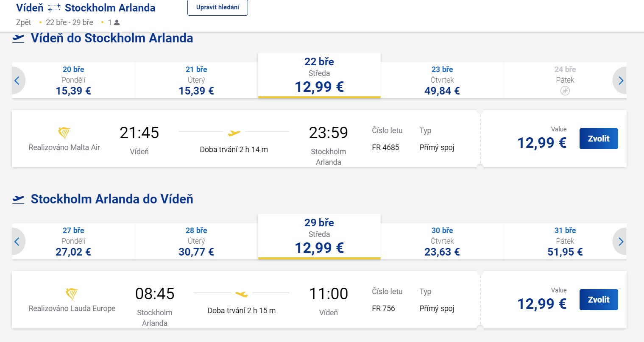The width and height of the screenshot is (644, 342).
Task: Click yellow plane icon on return flight line
Action: pos(241,294)
